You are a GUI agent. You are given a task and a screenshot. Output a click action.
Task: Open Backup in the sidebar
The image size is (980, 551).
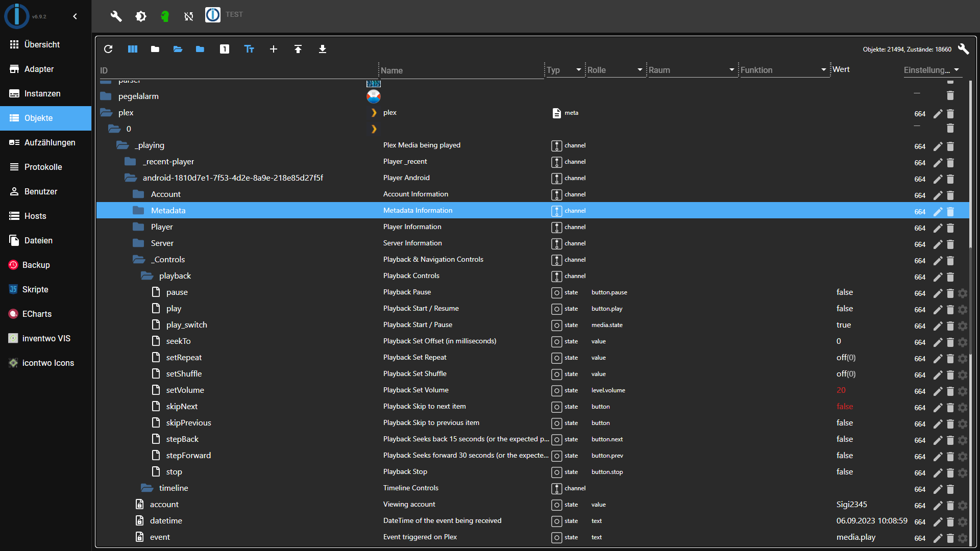point(46,265)
